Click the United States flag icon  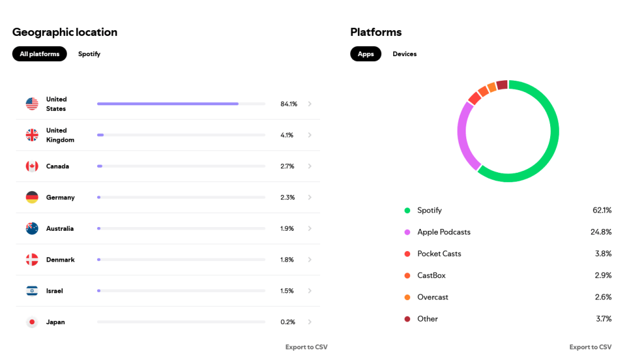click(32, 104)
